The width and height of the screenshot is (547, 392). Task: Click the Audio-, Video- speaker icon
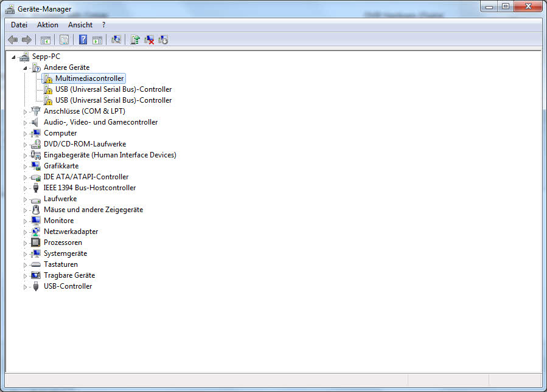pyautogui.click(x=35, y=122)
